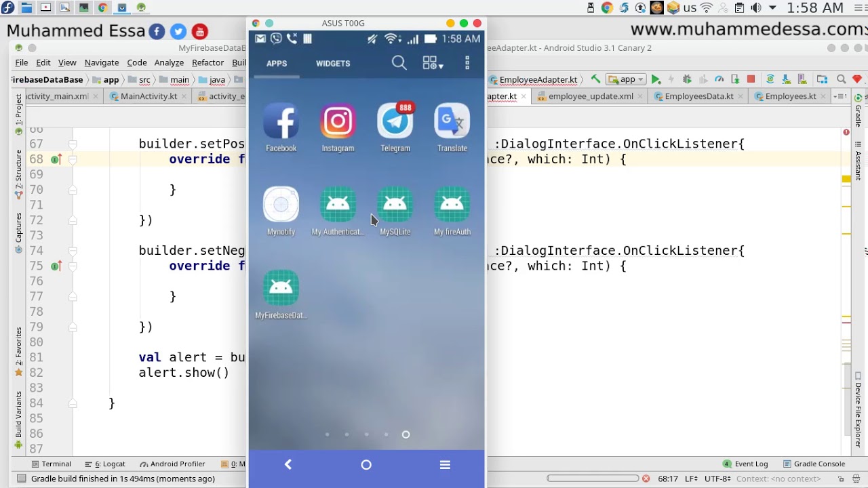Open the View menu

[67, 62]
